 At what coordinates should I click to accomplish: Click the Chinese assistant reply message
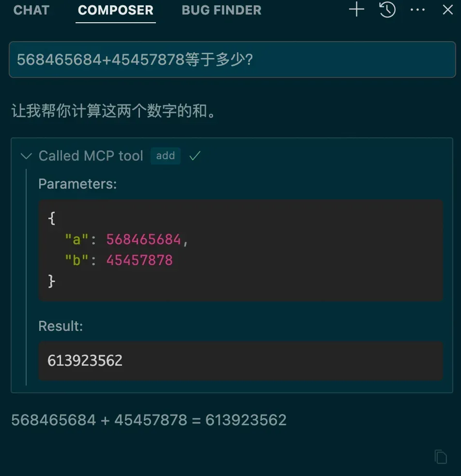pyautogui.click(x=114, y=110)
